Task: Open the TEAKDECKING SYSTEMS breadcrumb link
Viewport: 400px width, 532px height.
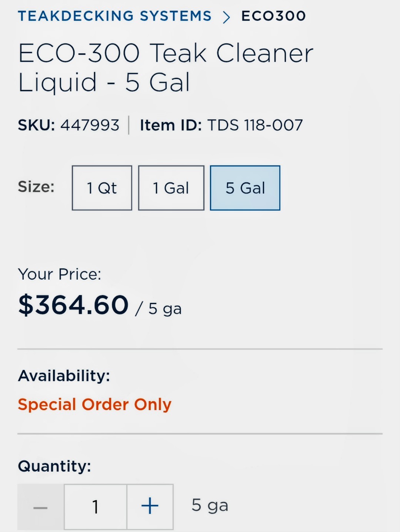Action: (115, 16)
